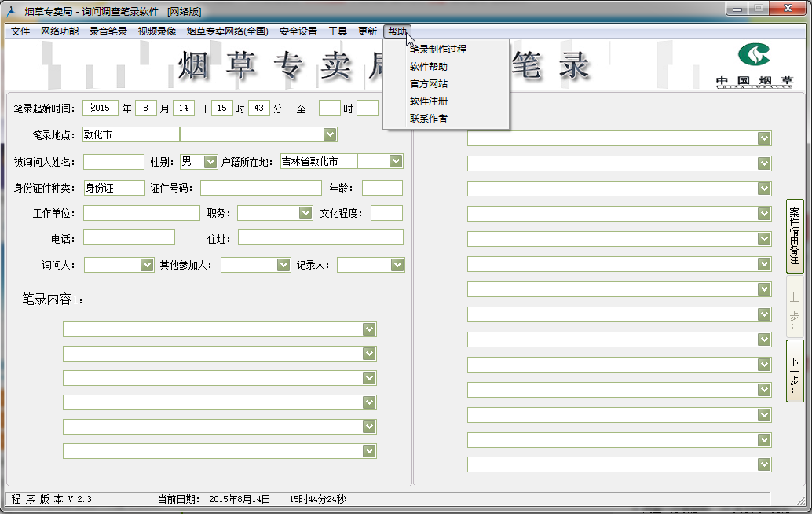The width and height of the screenshot is (812, 514).
Task: Open the 烟草专卖网络(全国) menu
Action: pos(227,31)
